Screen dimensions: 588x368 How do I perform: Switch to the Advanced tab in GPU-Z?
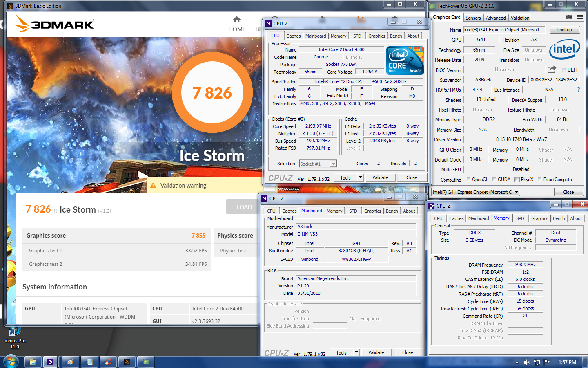tap(496, 18)
